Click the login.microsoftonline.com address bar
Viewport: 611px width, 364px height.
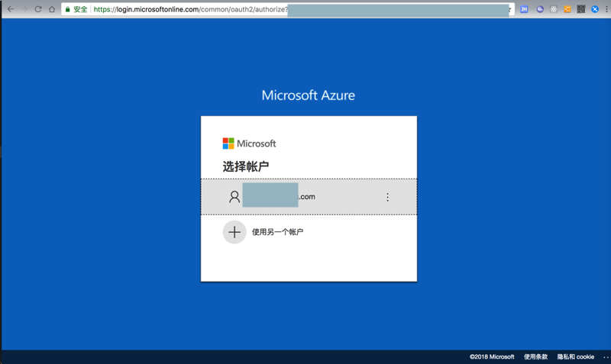pos(288,9)
